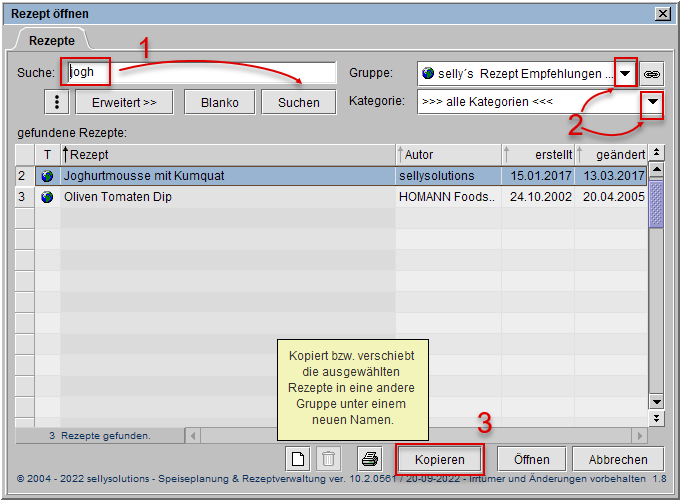Click Erweitert >> to expand advanced search

(124, 102)
